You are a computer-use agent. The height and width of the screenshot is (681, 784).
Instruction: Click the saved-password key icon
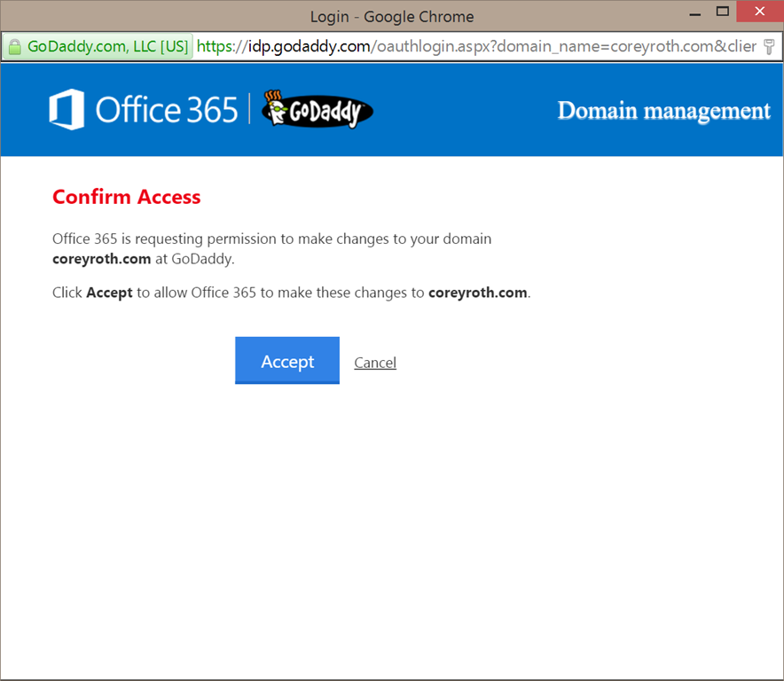click(769, 46)
